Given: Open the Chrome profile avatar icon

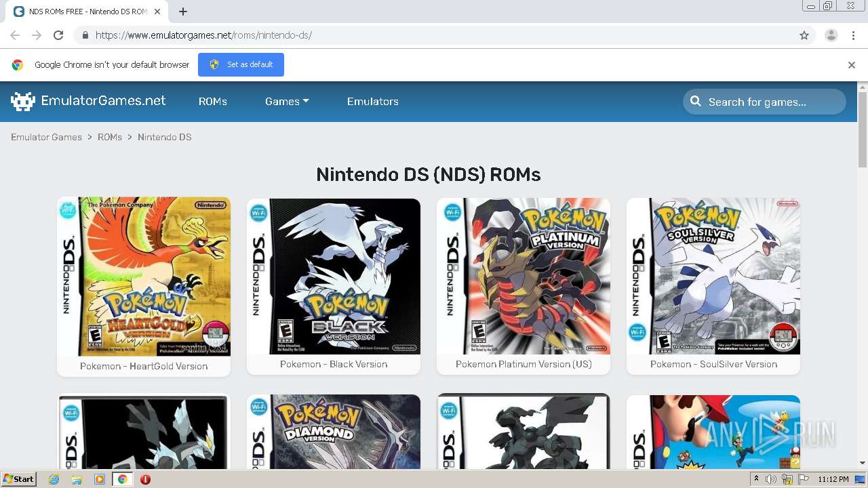Looking at the screenshot, I should tap(831, 35).
